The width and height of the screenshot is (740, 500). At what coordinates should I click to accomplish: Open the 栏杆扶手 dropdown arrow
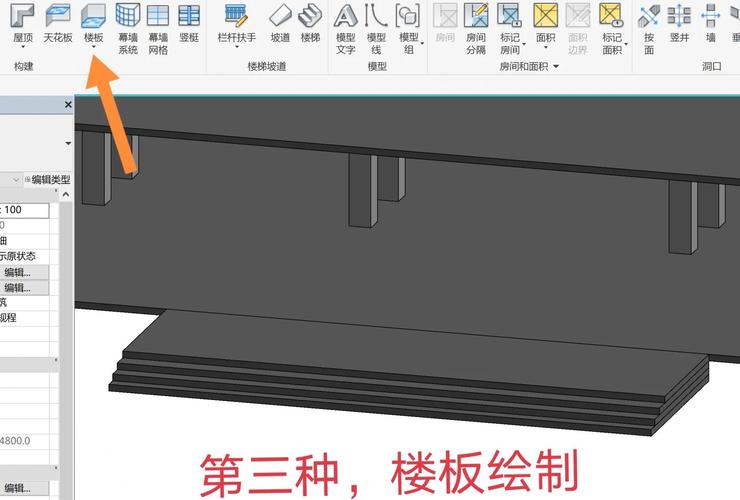[236, 47]
